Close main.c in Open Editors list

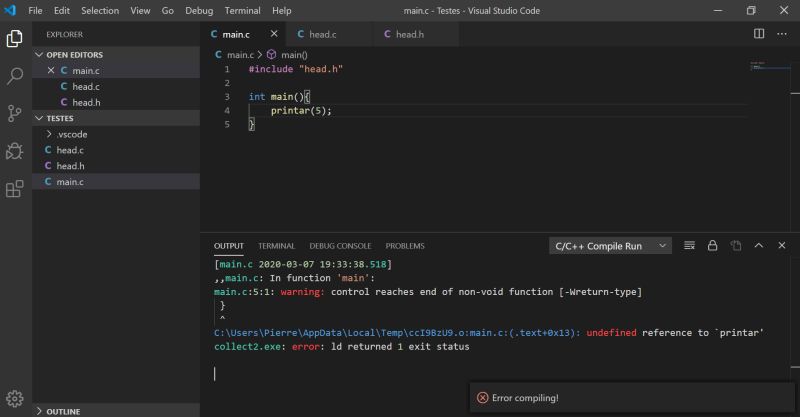(51, 70)
